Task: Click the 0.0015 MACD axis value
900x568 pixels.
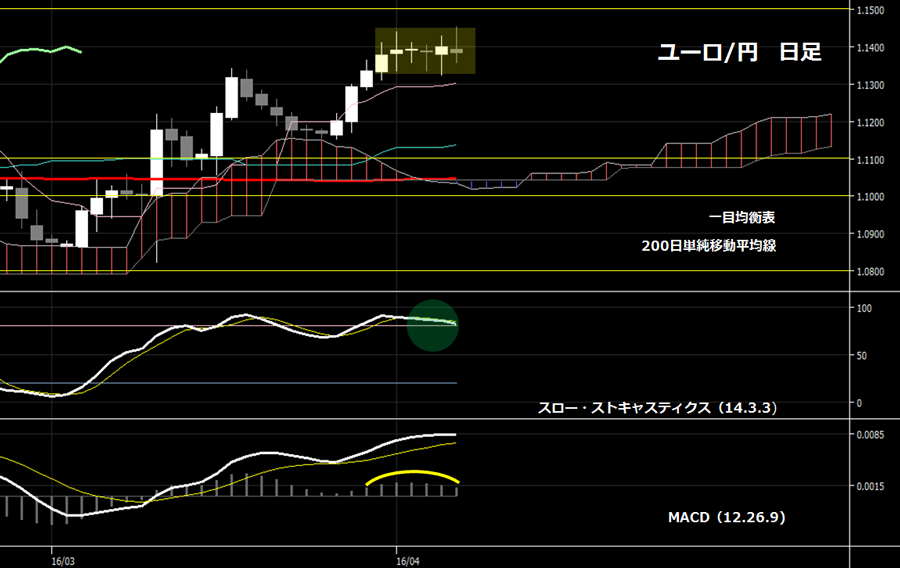Action: click(873, 486)
